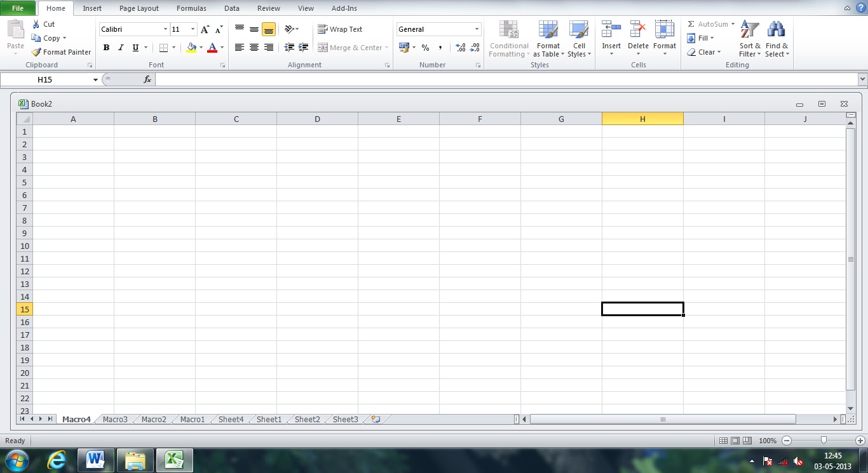Click the Insert Function fx icon

(147, 79)
